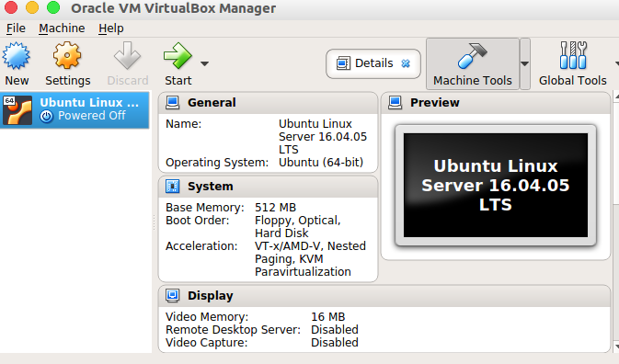Click the Preview section monitor icon
The image size is (619, 364).
395,103
